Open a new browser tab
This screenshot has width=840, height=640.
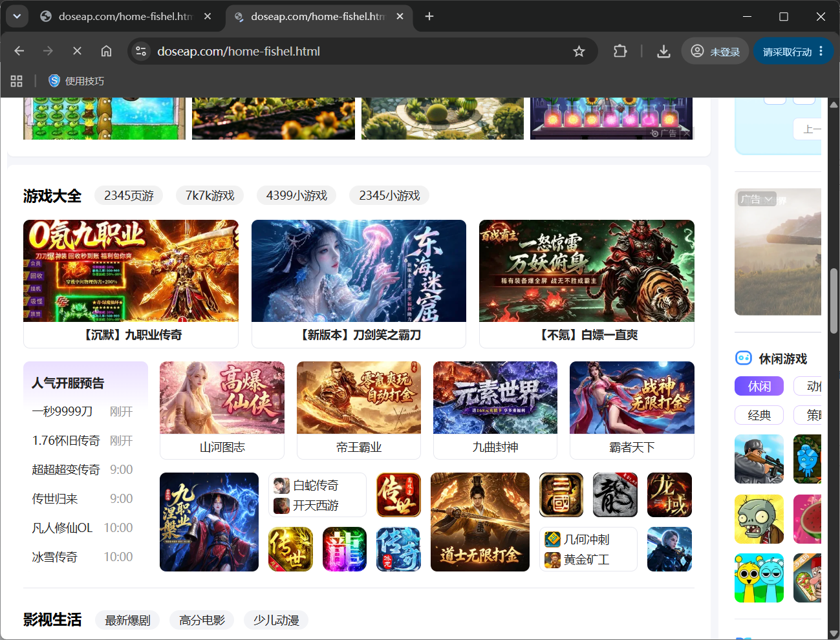pyautogui.click(x=429, y=16)
